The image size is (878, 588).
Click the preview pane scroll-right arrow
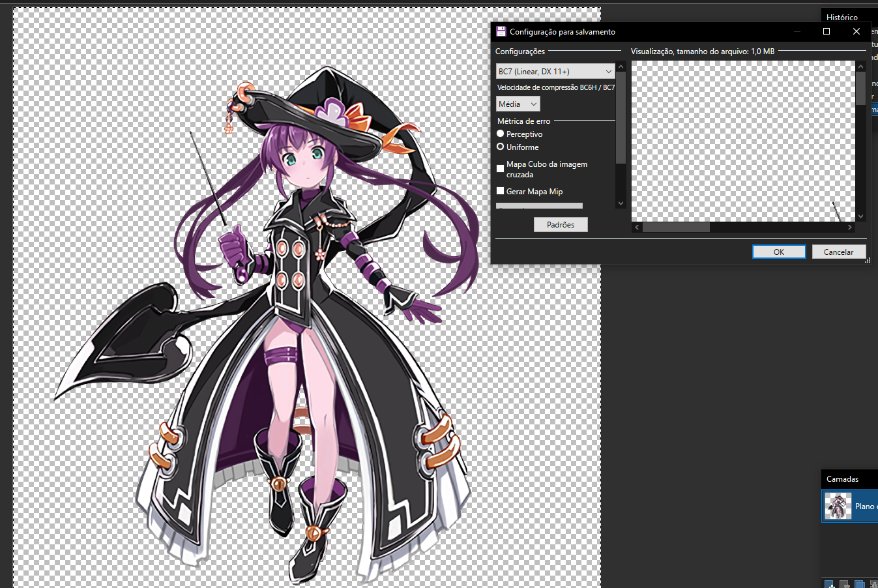click(850, 228)
